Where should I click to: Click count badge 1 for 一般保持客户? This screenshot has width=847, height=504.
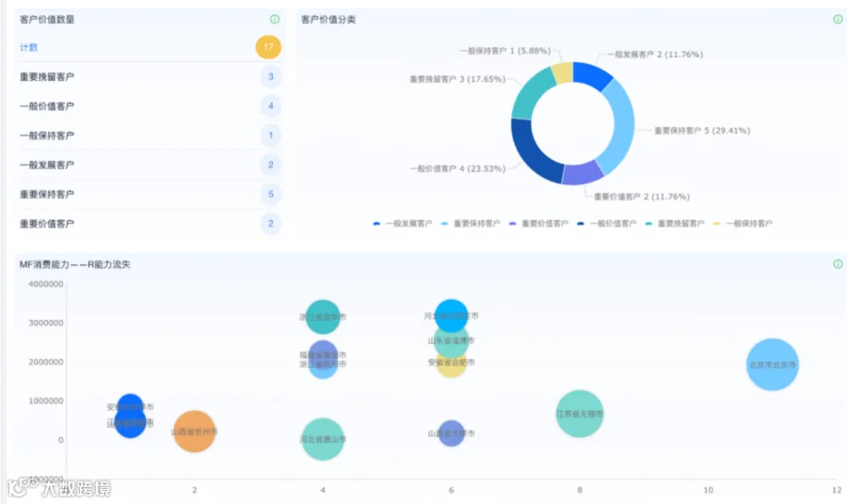point(271,135)
